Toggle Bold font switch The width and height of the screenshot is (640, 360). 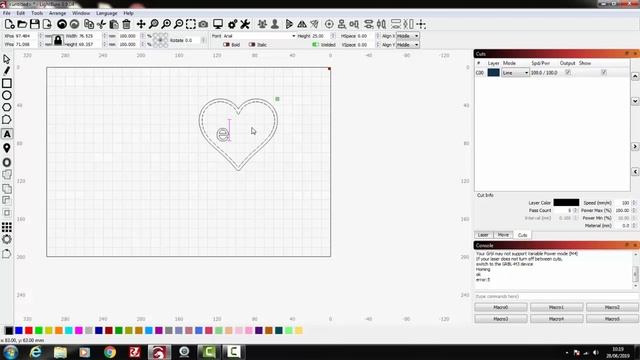[x=227, y=44]
